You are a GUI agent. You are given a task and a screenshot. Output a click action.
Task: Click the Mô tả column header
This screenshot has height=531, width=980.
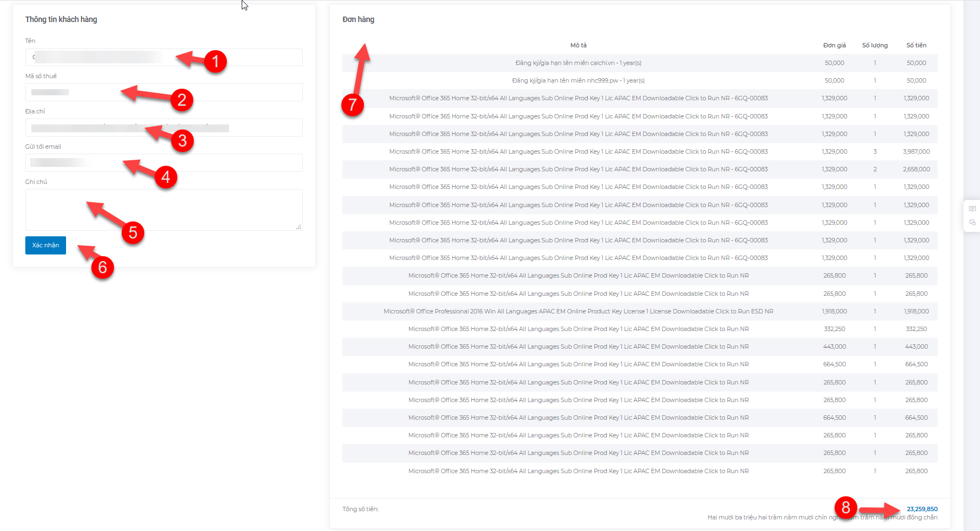[578, 45]
